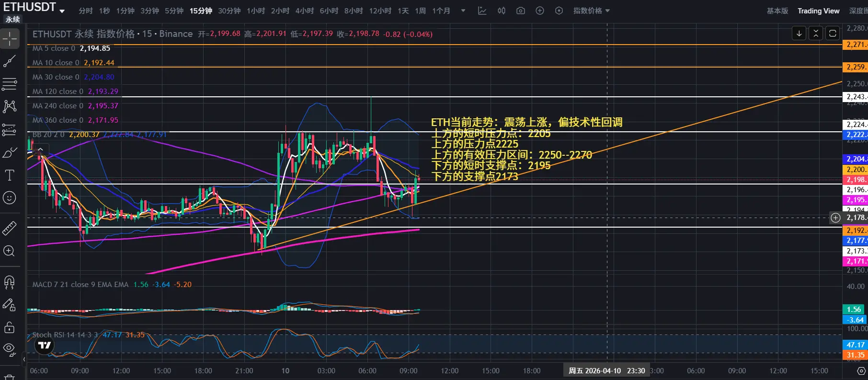Open the forecast and measurement tools
The height and width of the screenshot is (380, 868).
click(x=10, y=129)
